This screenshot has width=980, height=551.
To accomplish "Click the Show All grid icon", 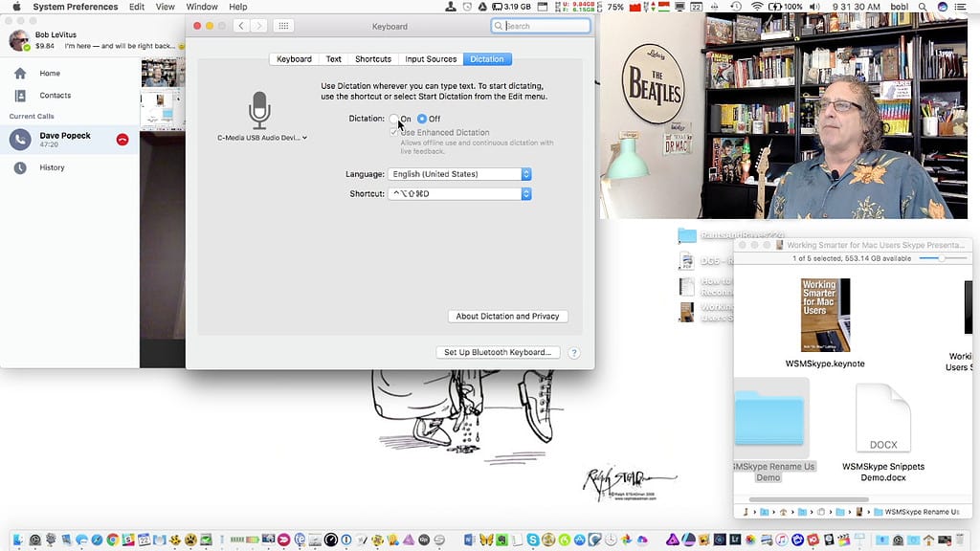I will click(283, 26).
